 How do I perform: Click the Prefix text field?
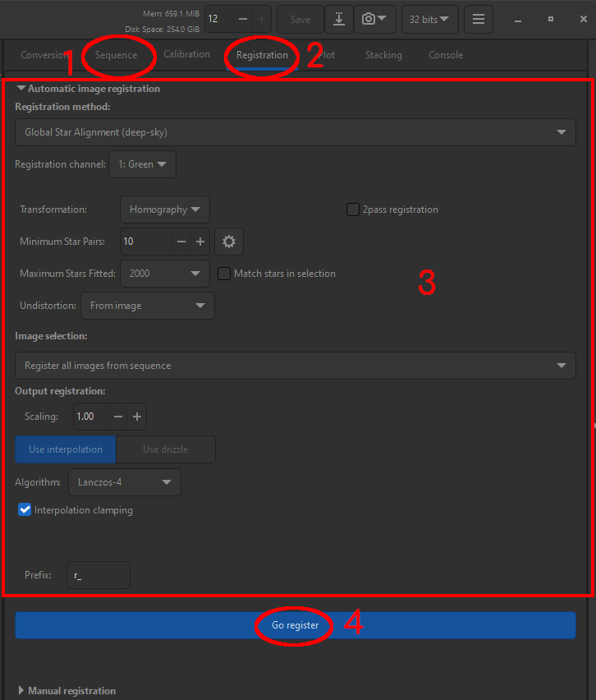click(99, 575)
